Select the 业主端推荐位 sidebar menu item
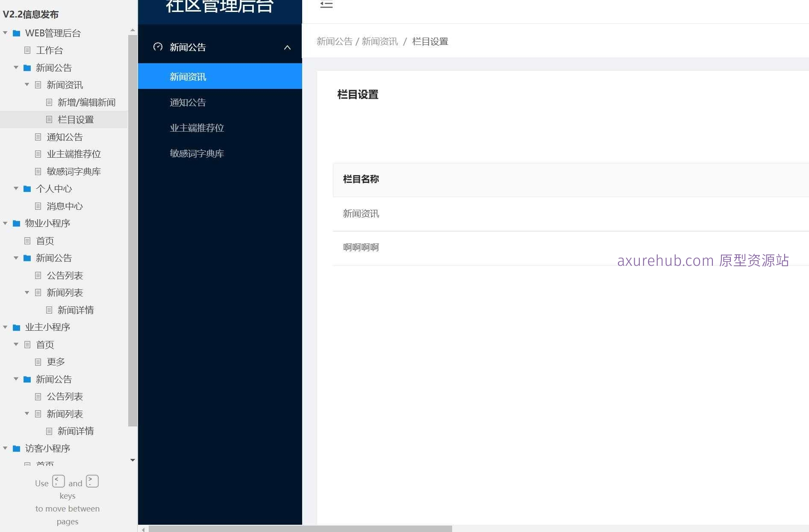Image resolution: width=809 pixels, height=532 pixels. click(x=197, y=128)
